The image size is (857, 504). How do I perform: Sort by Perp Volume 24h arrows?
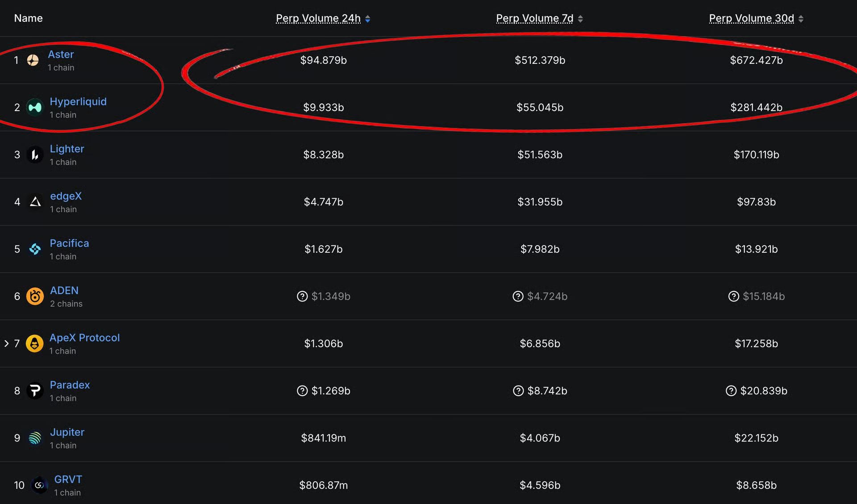coord(368,19)
